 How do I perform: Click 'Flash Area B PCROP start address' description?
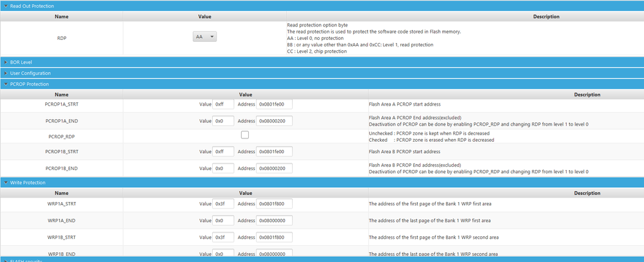(x=405, y=152)
